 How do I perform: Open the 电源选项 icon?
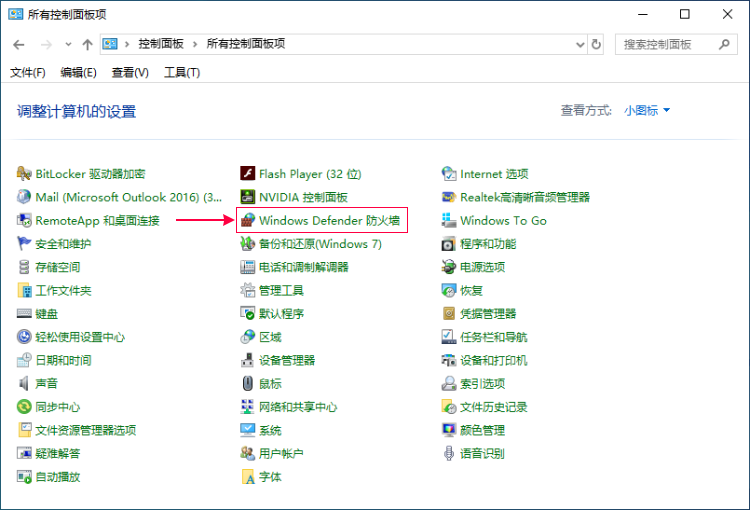click(x=449, y=267)
